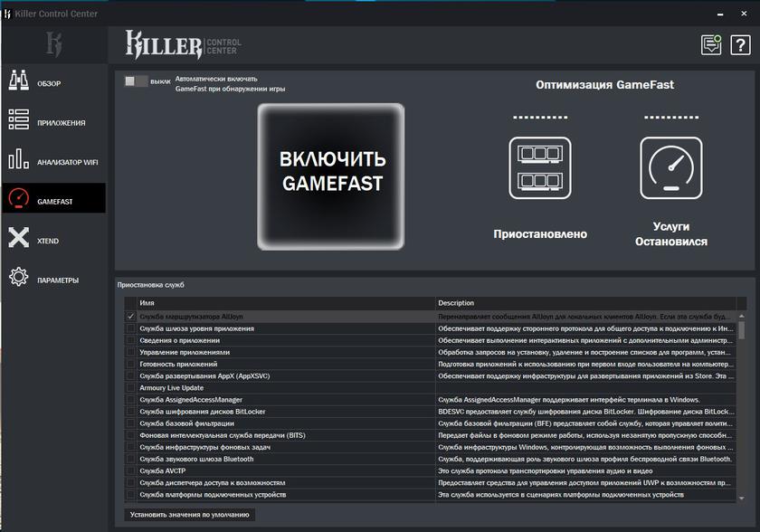This screenshot has height=532, width=760.
Task: Click the services list vertical scrollbar
Action: pos(742,407)
